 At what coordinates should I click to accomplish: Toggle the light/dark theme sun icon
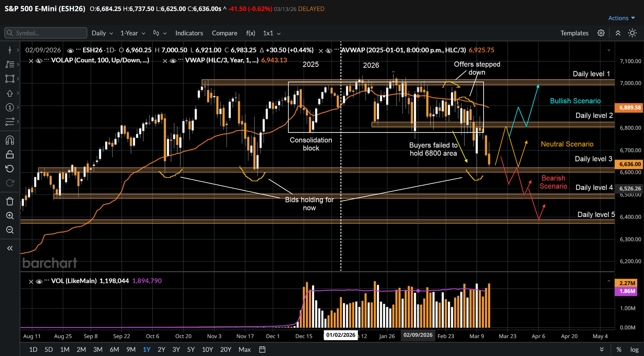pos(632,33)
